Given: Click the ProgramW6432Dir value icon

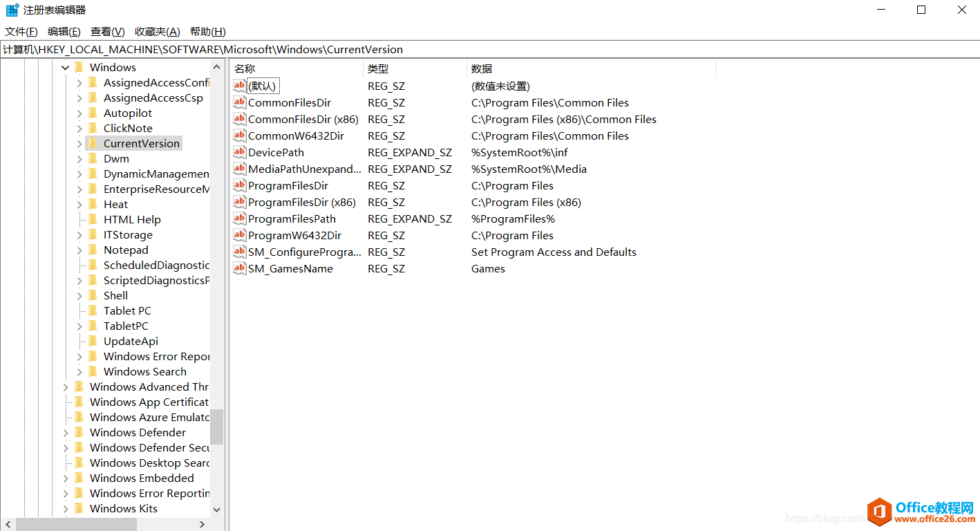Looking at the screenshot, I should 239,235.
